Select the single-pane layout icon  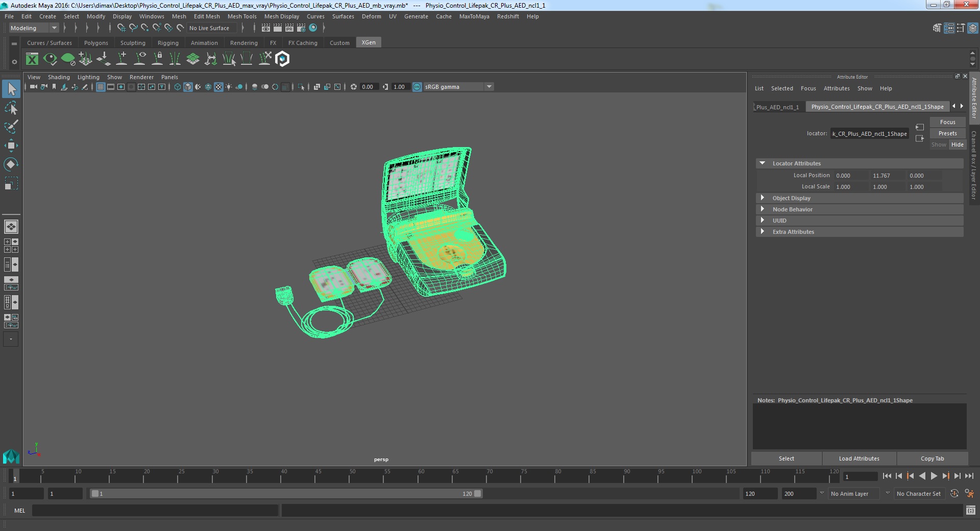click(x=11, y=227)
